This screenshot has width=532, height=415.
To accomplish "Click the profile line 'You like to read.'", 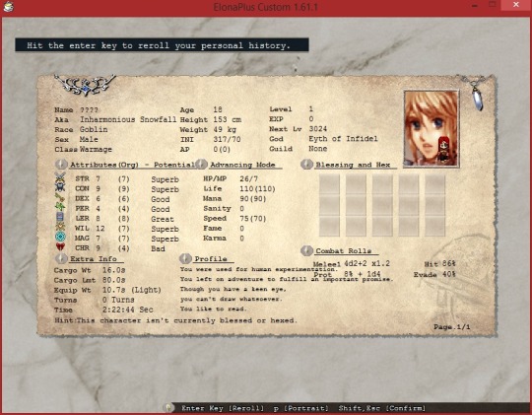I will pos(213,310).
